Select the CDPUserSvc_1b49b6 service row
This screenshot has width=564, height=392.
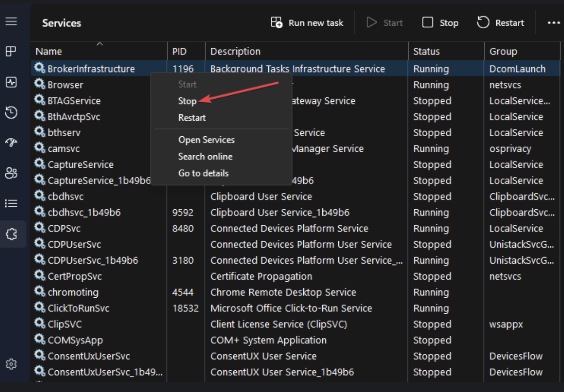(296, 260)
